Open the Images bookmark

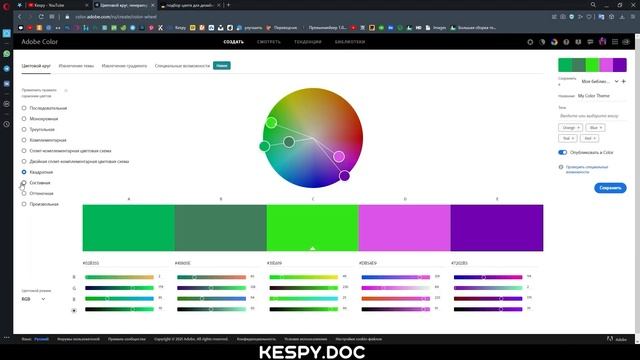coord(436,28)
